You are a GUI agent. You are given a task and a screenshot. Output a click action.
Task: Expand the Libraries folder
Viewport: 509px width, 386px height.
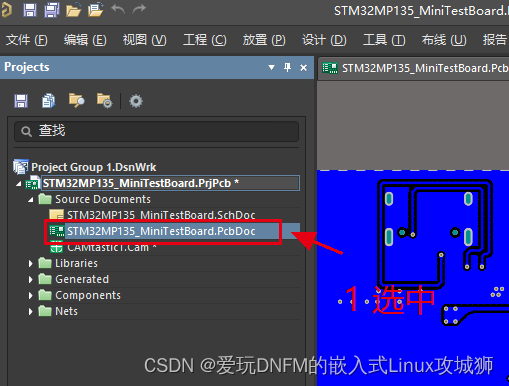point(31,263)
